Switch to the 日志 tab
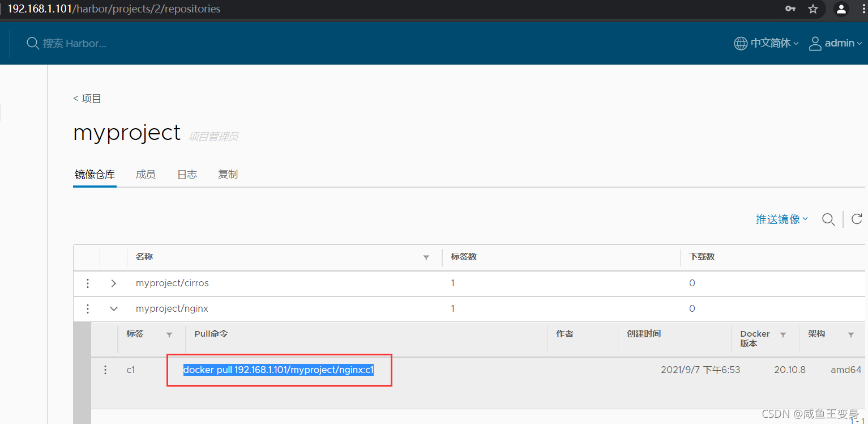The image size is (868, 424). click(x=187, y=175)
